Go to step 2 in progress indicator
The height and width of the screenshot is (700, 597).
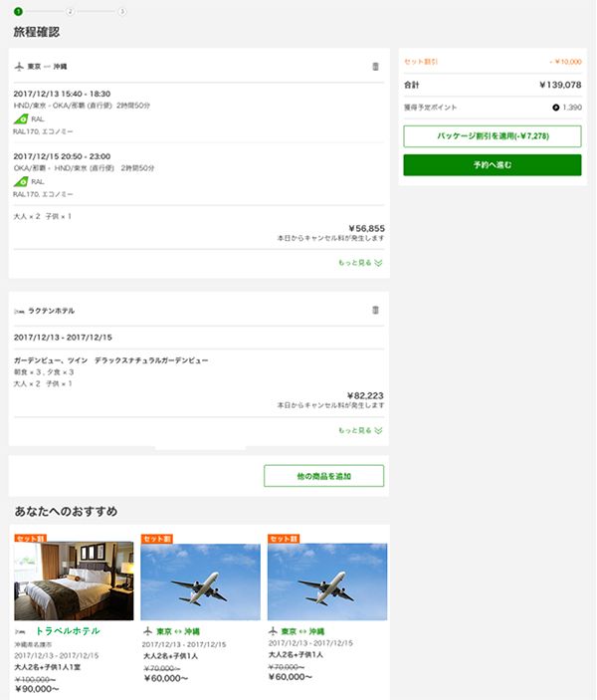(x=70, y=11)
